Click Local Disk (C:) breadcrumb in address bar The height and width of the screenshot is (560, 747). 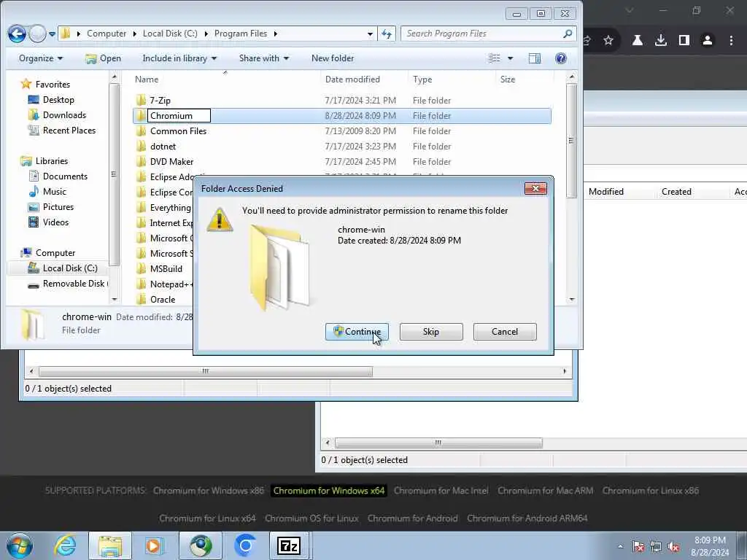coord(170,34)
